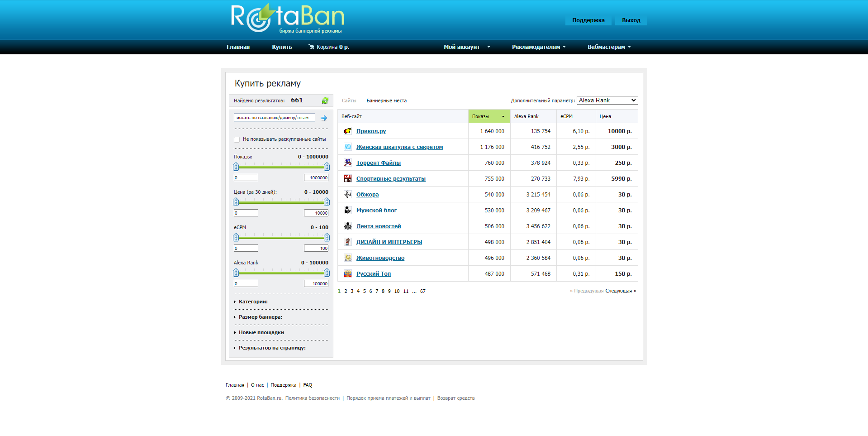
Task: Toggle 'Не показывать раскупленные сайты' checkbox
Action: 237,139
